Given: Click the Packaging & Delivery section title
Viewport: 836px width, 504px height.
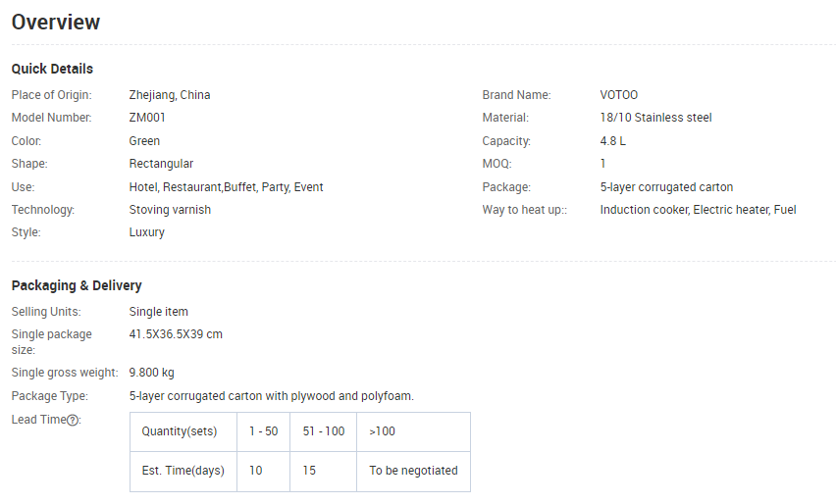Looking at the screenshot, I should (77, 285).
